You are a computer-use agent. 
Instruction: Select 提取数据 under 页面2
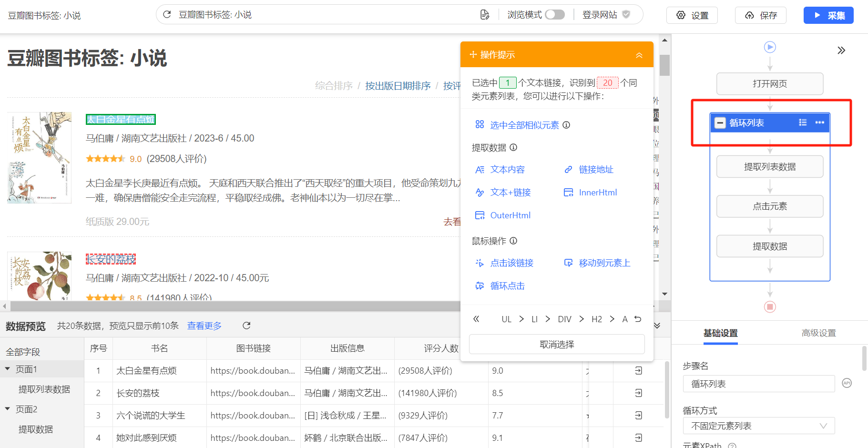pyautogui.click(x=36, y=429)
